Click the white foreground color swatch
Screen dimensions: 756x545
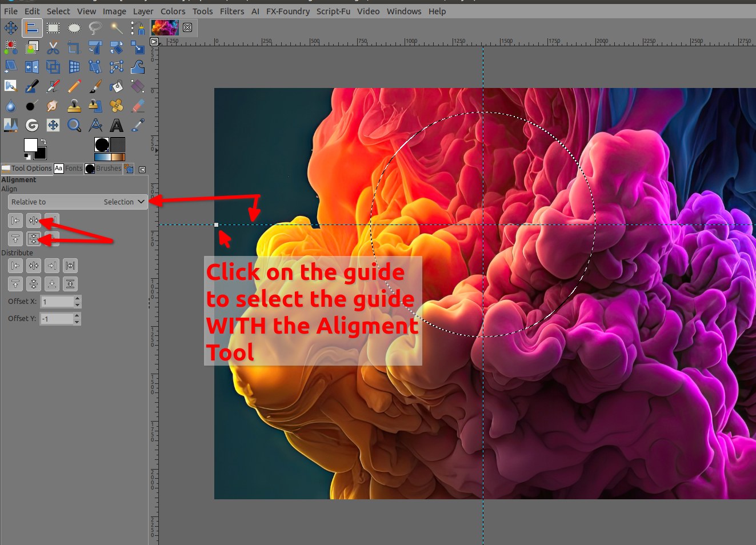point(30,145)
